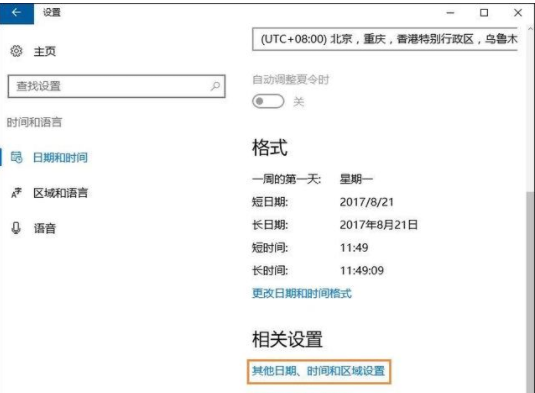This screenshot has height=393, width=535.
Task: Click long date value 2017年8月21日
Action: point(379,225)
